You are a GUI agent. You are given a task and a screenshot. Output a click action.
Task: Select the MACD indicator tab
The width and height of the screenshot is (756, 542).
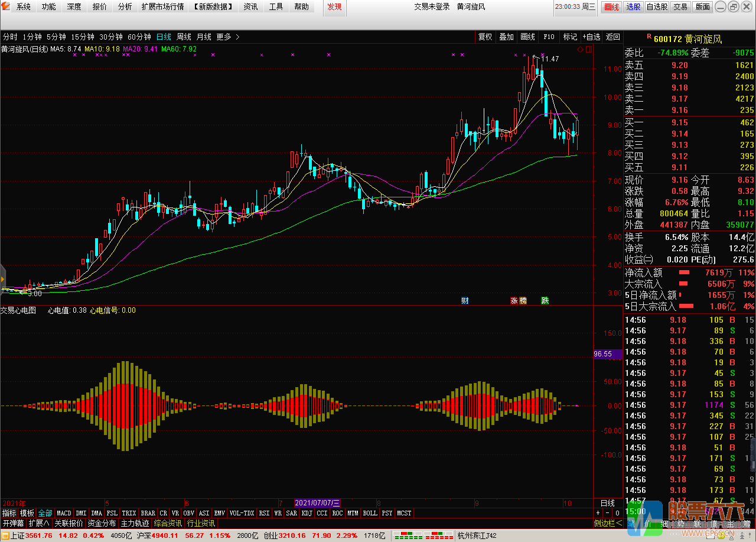[x=64, y=513]
